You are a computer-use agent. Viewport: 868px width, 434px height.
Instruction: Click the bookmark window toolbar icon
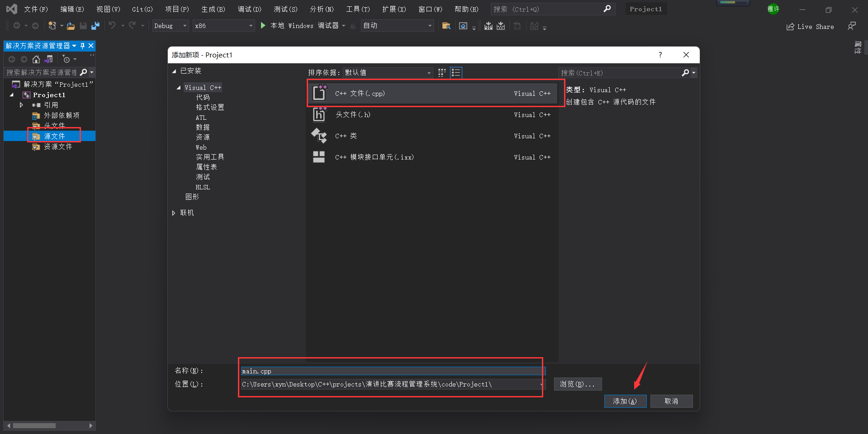(463, 26)
